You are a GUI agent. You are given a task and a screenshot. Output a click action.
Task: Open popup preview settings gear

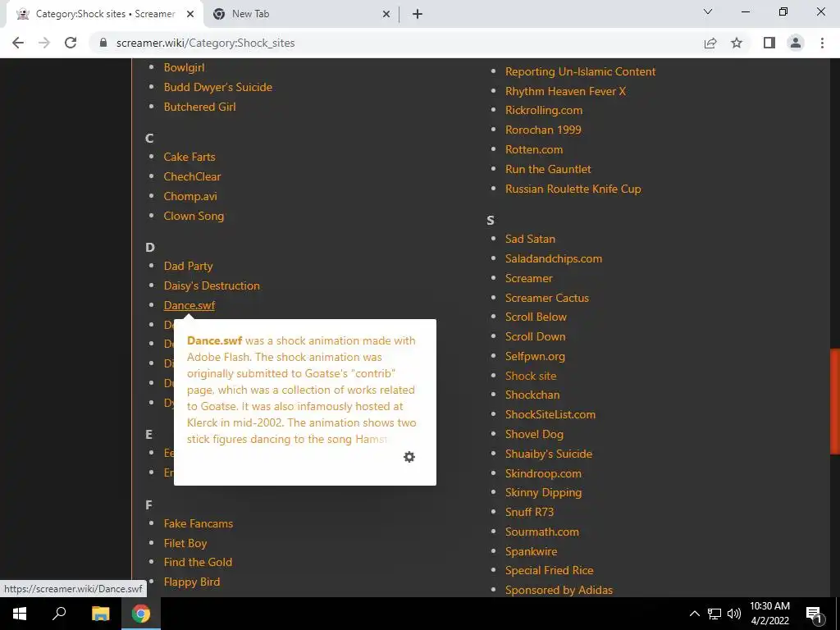(x=409, y=457)
